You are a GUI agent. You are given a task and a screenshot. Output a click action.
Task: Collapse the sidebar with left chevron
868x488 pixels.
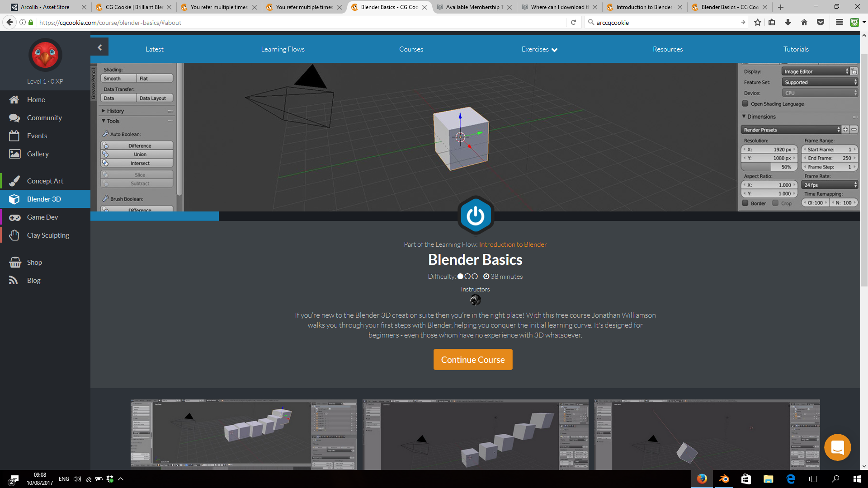tap(99, 47)
